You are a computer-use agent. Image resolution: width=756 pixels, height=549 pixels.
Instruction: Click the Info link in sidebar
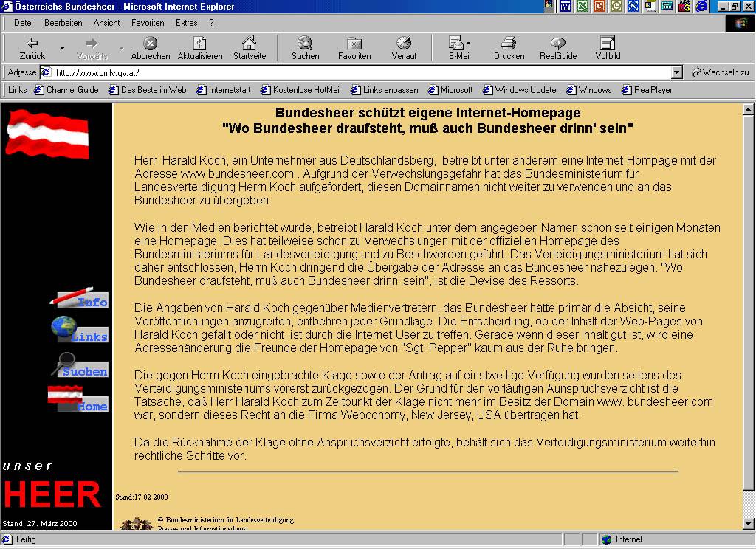[x=80, y=299]
